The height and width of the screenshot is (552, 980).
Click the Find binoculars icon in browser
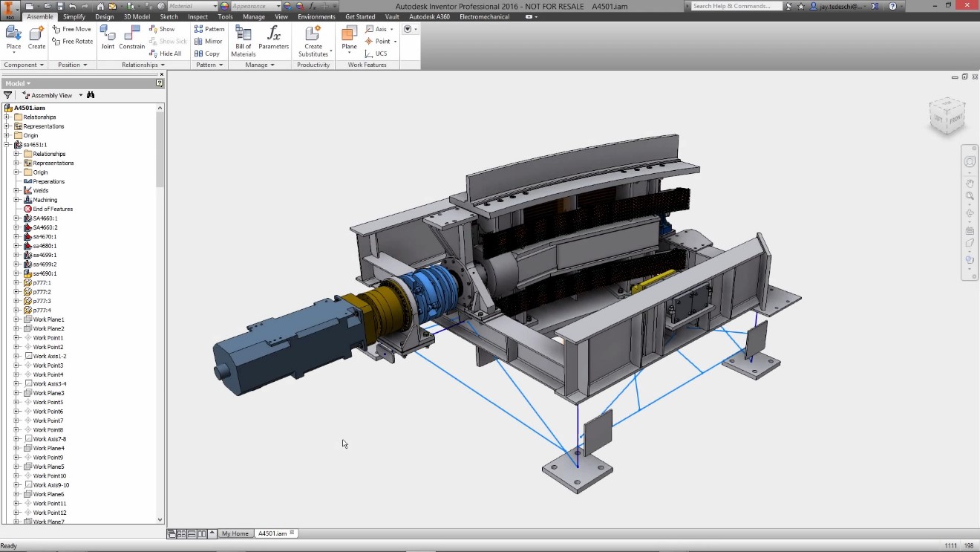click(91, 95)
